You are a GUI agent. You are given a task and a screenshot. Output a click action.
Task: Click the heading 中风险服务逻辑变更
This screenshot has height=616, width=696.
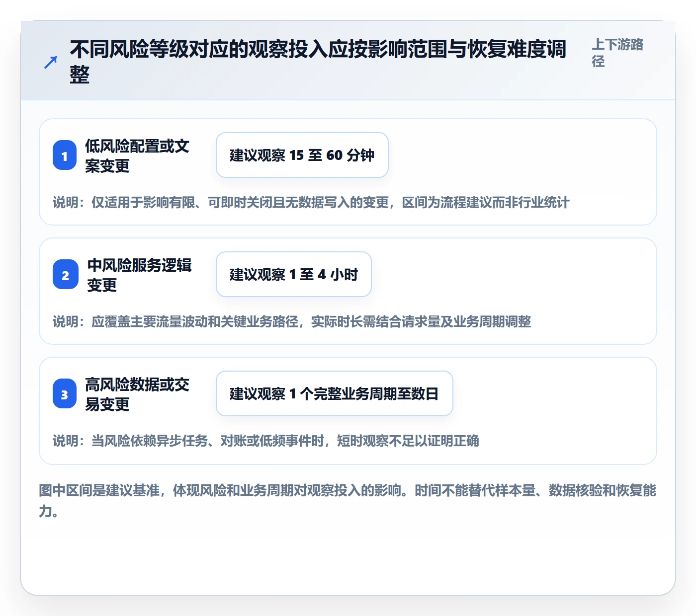[140, 275]
